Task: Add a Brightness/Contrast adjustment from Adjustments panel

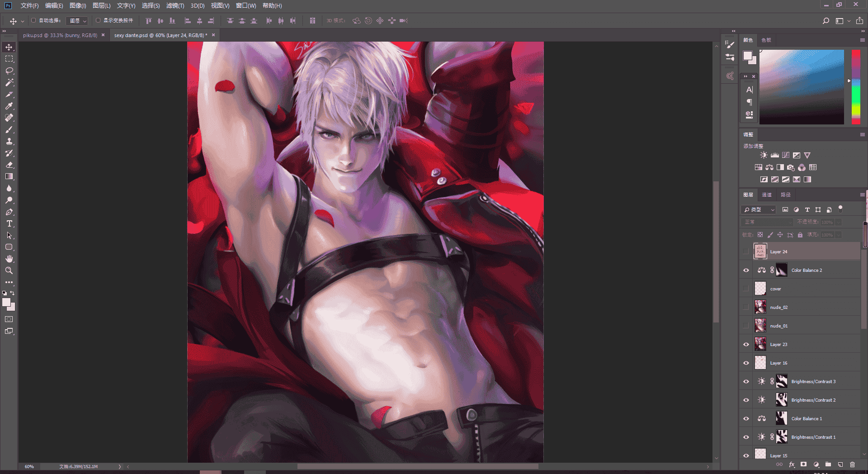Action: tap(764, 155)
